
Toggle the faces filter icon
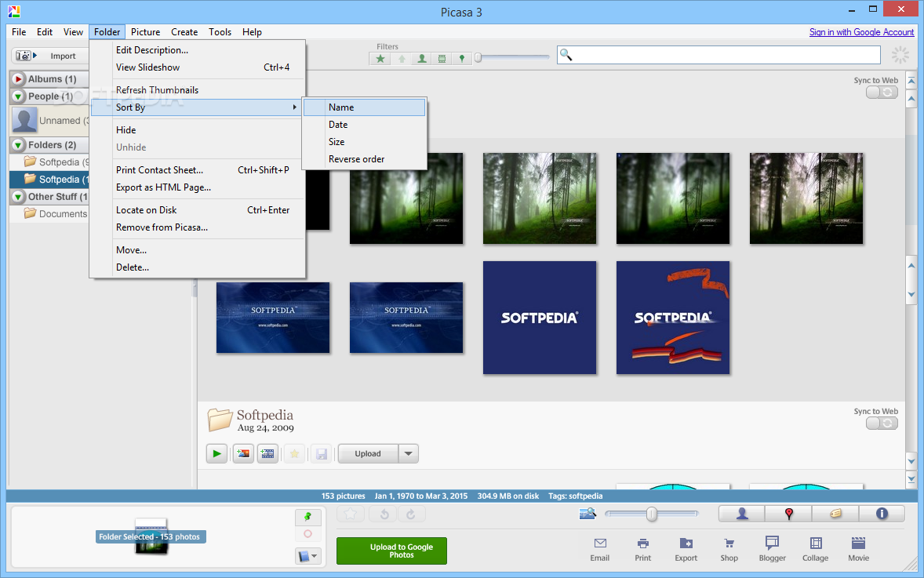point(422,58)
